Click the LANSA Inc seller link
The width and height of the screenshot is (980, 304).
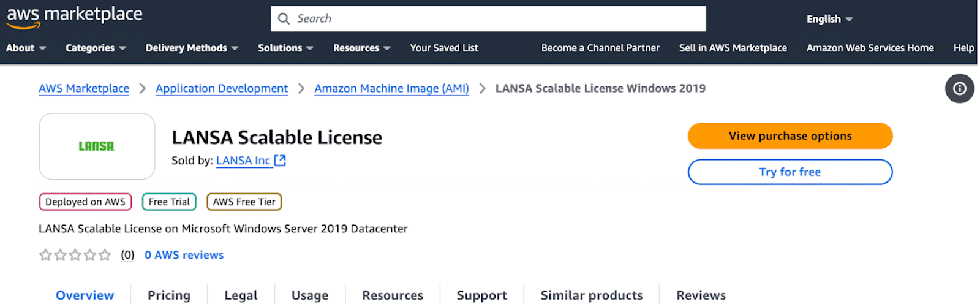(x=243, y=161)
